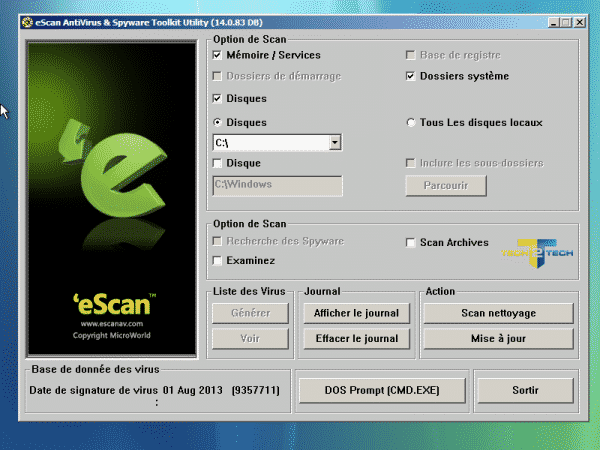Click the eScan title bar application icon
This screenshot has height=450, width=600.
tap(27, 23)
